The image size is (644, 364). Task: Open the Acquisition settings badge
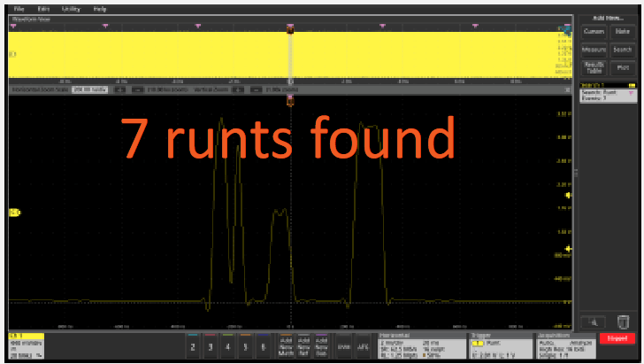point(566,346)
